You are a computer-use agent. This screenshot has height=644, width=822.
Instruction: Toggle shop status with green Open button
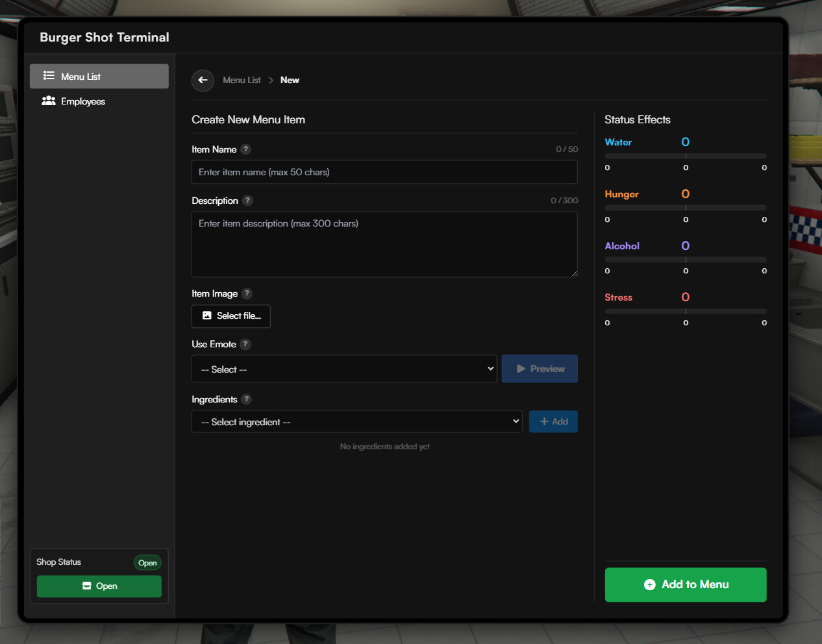pos(99,586)
